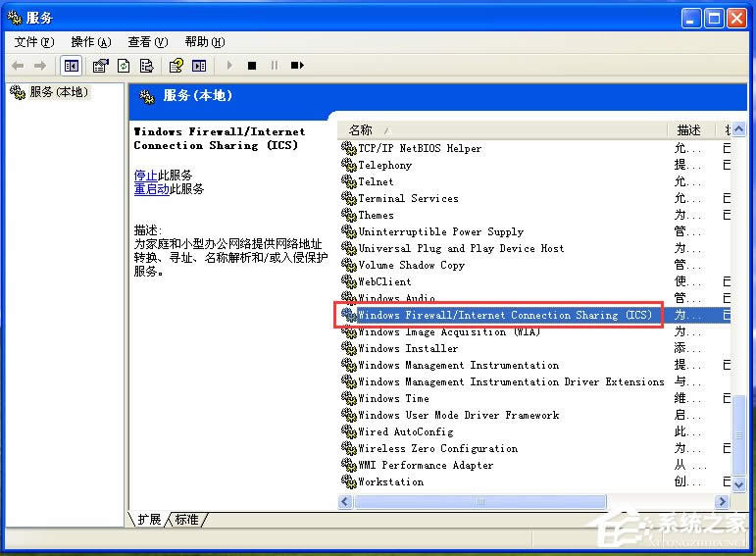The height and width of the screenshot is (556, 756).
Task: Open Help via the toolbar question-mark icon
Action: coord(176,66)
